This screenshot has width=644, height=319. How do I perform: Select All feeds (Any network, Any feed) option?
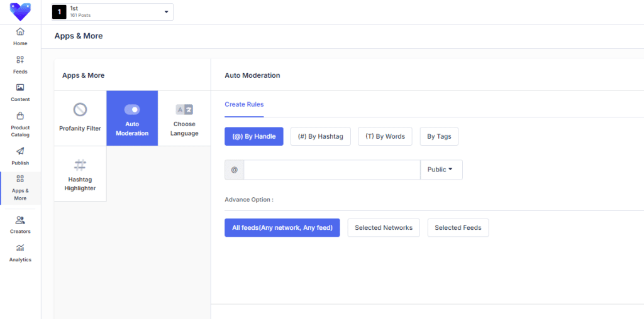(x=282, y=228)
